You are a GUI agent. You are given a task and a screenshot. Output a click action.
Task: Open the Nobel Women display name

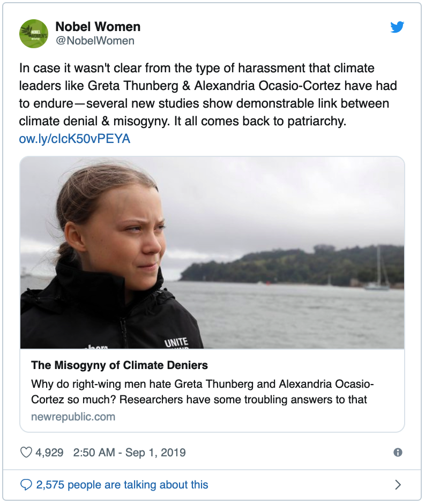[99, 27]
